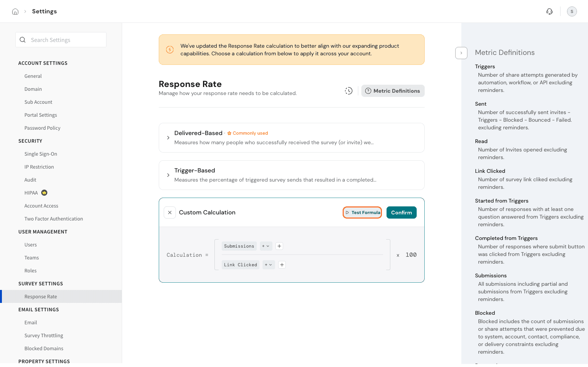The height and width of the screenshot is (367, 588).
Task: Click the user avatar icon
Action: pyautogui.click(x=572, y=11)
